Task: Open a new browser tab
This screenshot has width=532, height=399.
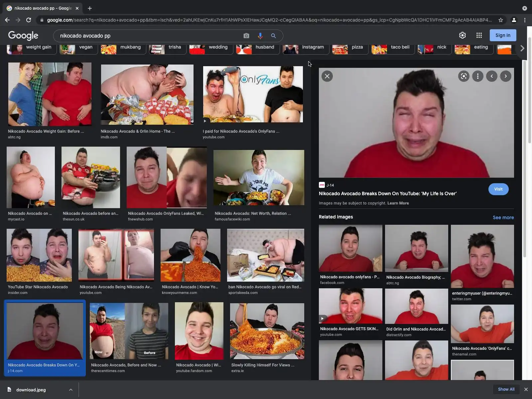Action: 90,8
